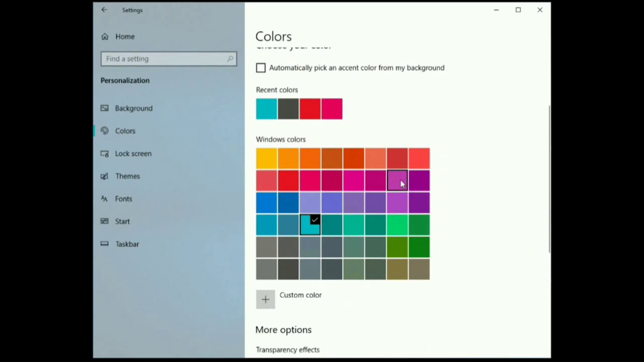Pick the dark gray recent color

pyautogui.click(x=288, y=109)
